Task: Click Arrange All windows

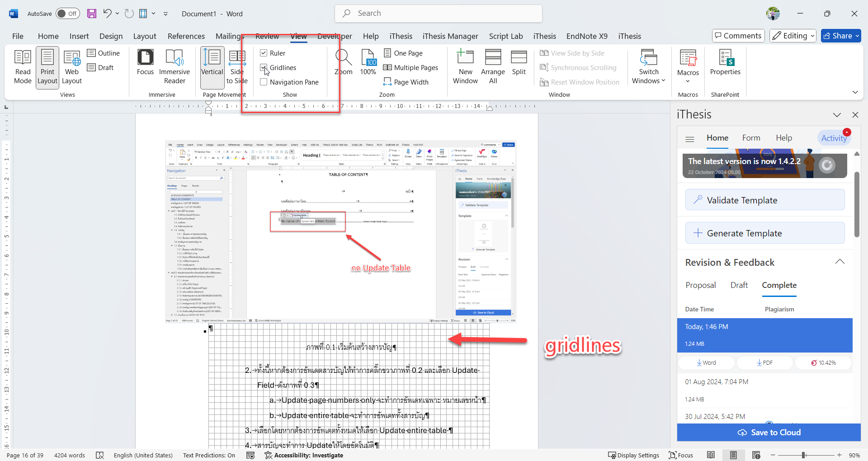Action: [493, 67]
